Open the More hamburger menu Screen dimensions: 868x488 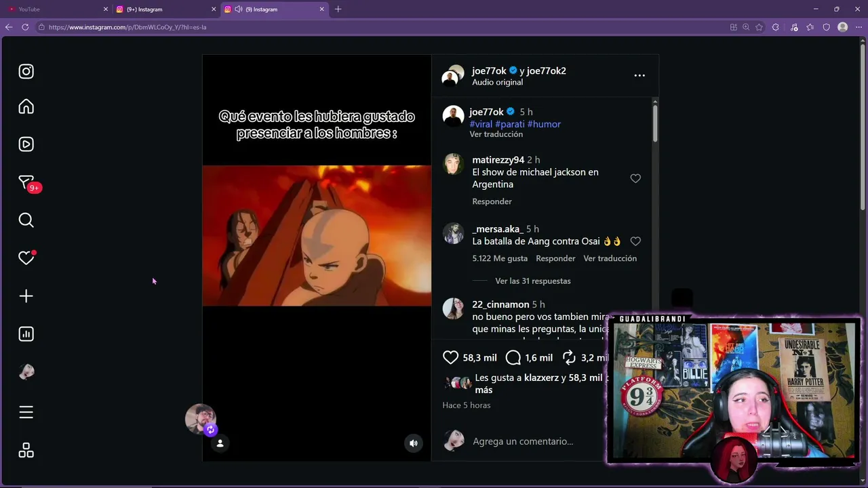(26, 412)
